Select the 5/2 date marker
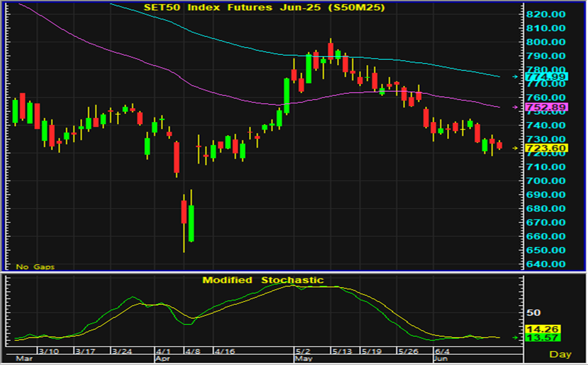 (303, 351)
